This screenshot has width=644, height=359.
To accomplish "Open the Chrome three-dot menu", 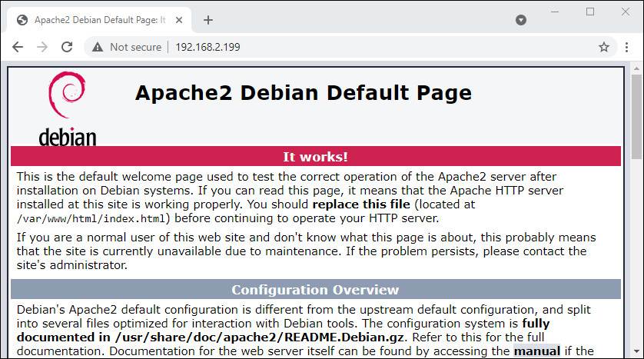I will pyautogui.click(x=626, y=47).
